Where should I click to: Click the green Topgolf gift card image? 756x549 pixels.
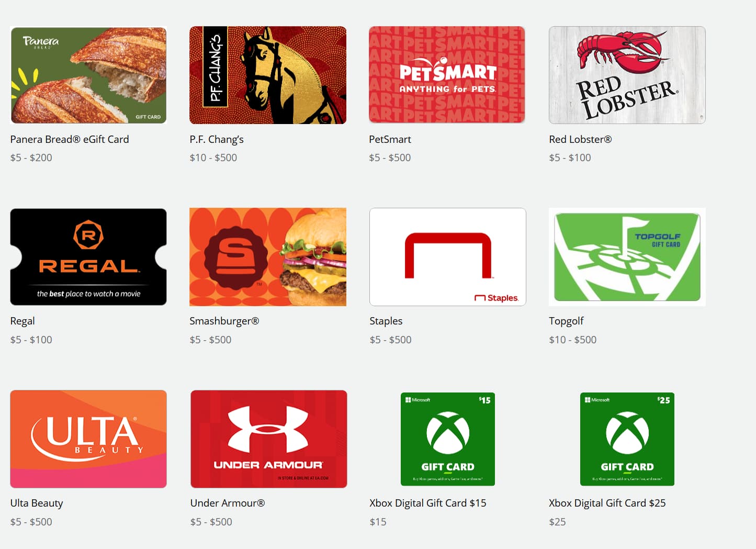(x=627, y=257)
